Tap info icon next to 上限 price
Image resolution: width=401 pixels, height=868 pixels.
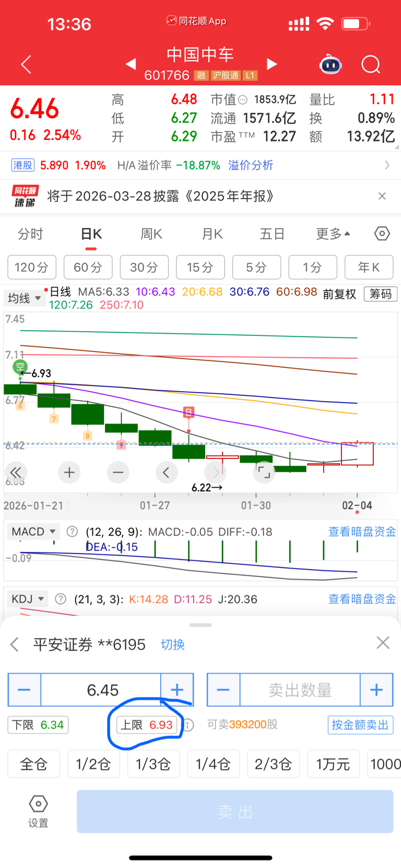188,725
